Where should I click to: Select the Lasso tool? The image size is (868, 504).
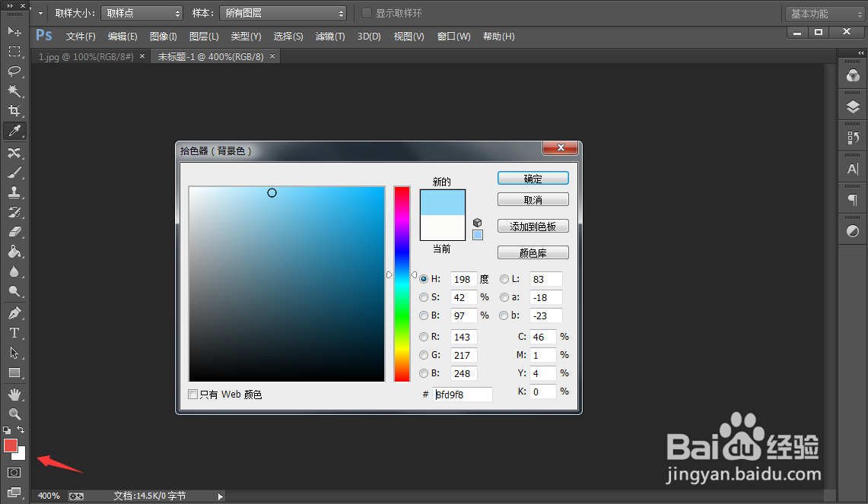click(x=14, y=71)
